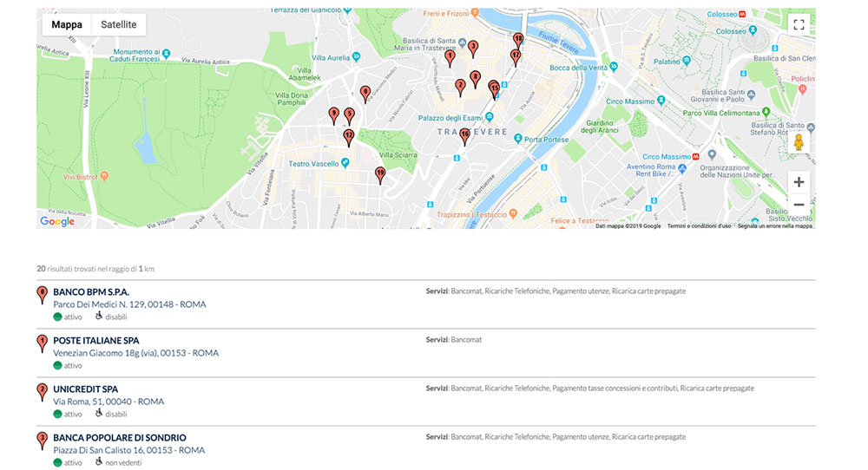The image size is (868, 470).
Task: Click map marker number 12
Action: coord(348,137)
